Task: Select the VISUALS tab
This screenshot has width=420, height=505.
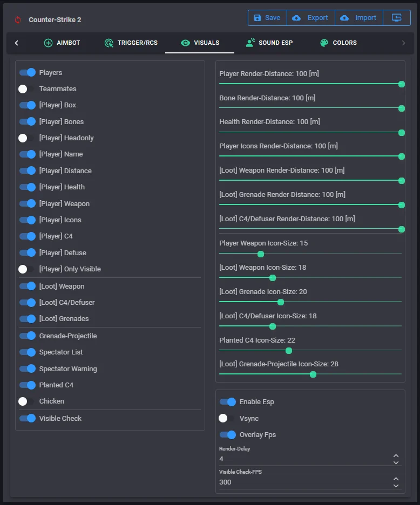Action: point(200,43)
